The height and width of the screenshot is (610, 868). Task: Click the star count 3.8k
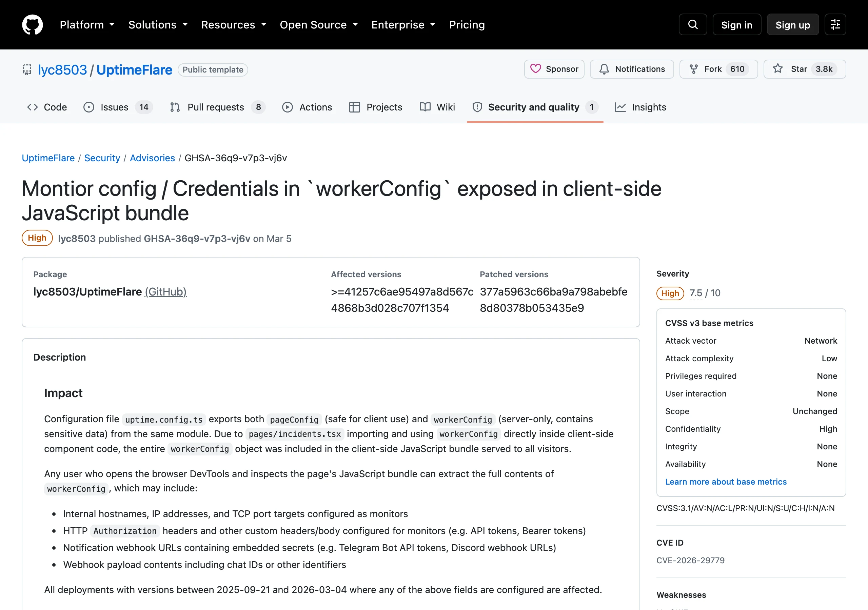pyautogui.click(x=824, y=69)
